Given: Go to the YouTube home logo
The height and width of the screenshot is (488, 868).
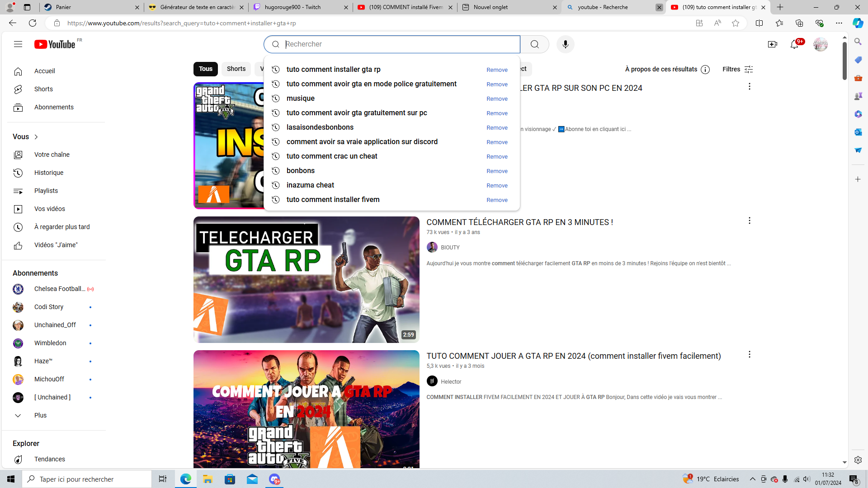Looking at the screenshot, I should point(55,44).
